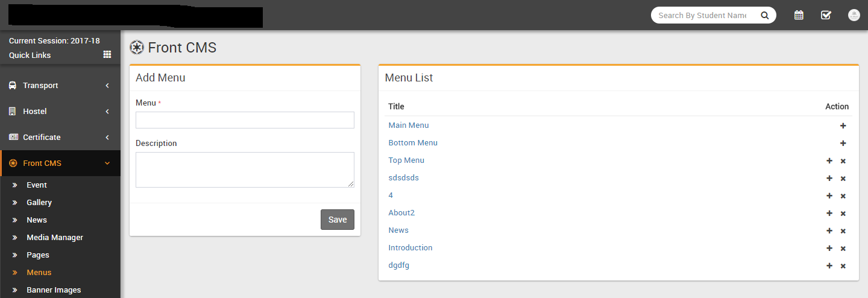Image resolution: width=868 pixels, height=298 pixels.
Task: Delete the Top Menu entry
Action: [843, 161]
